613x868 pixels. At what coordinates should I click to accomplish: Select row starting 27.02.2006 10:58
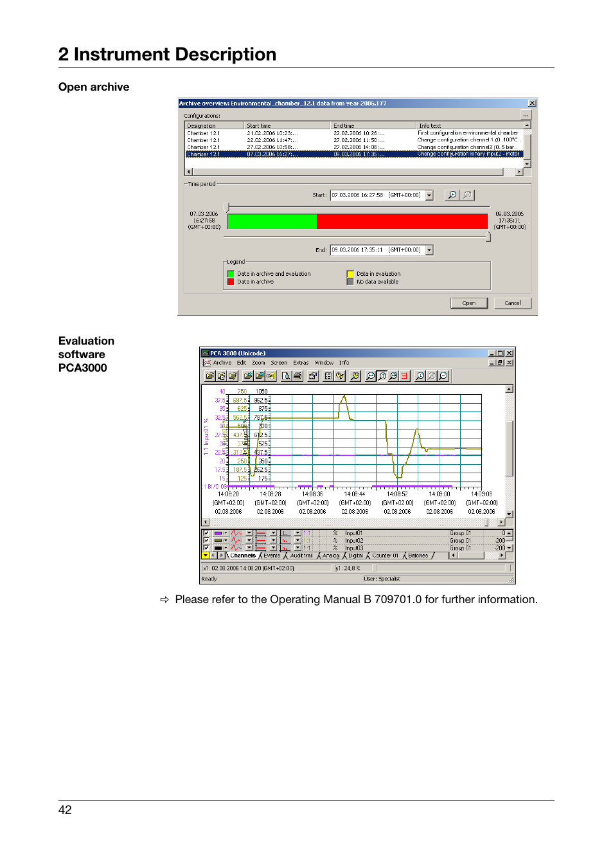pos(354,147)
